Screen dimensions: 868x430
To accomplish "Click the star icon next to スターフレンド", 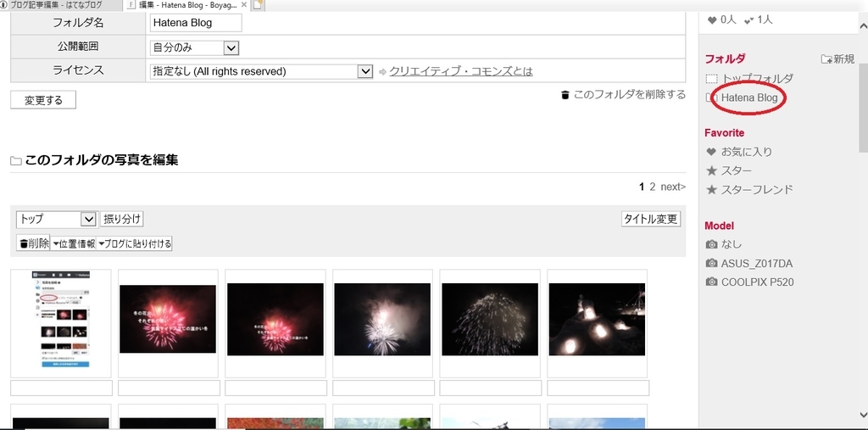I will tap(711, 189).
